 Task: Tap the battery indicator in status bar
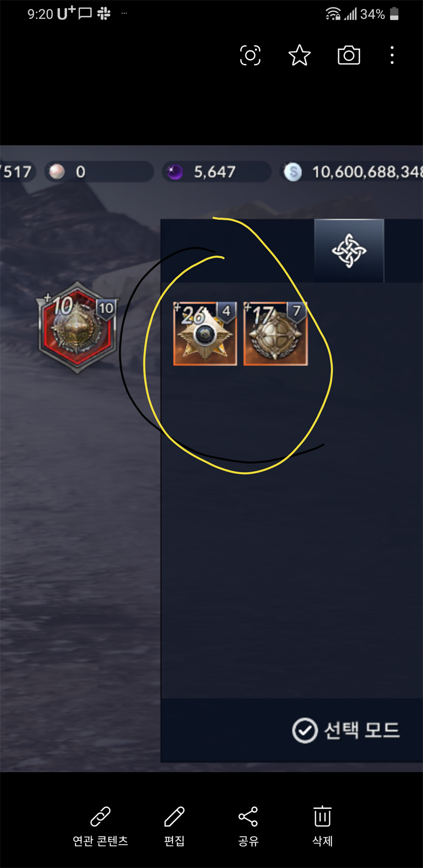click(394, 14)
